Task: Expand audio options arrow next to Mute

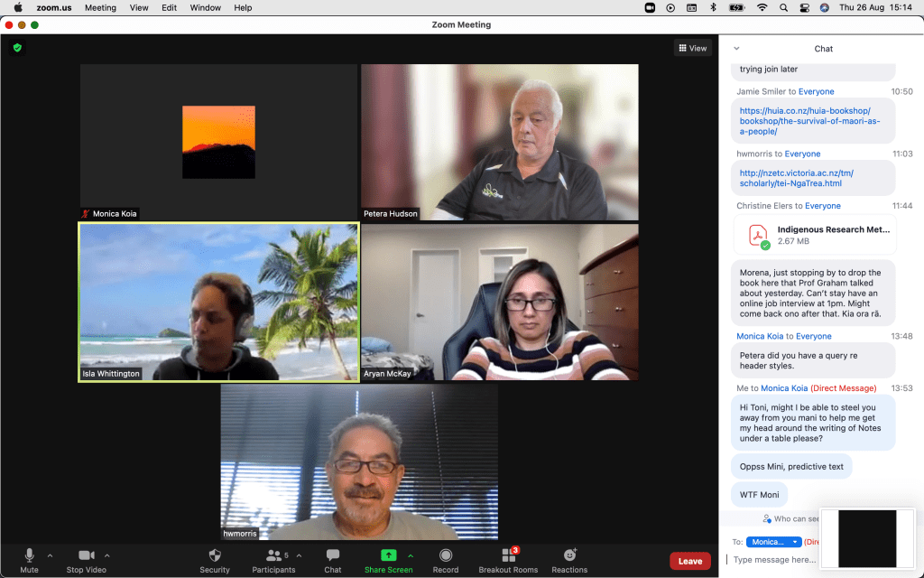Action: click(x=50, y=555)
